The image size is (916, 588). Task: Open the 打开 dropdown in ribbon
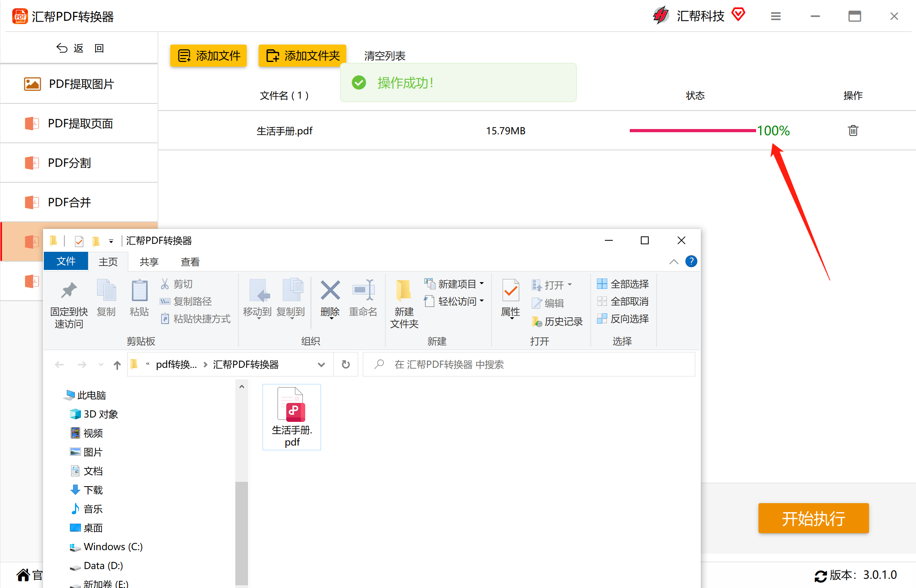(x=570, y=285)
